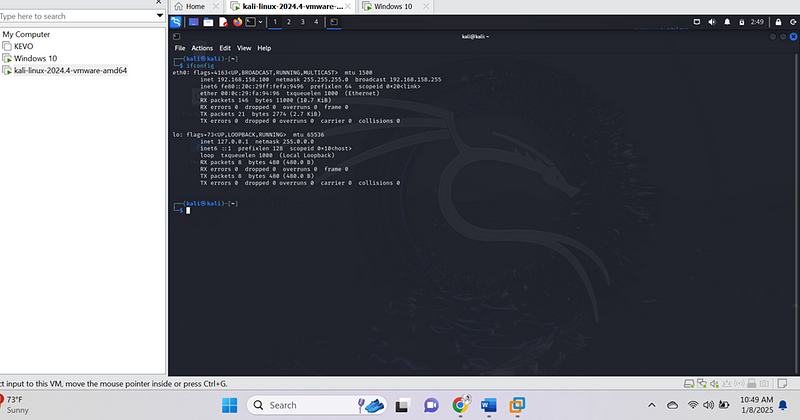Open Microsoft Word from the taskbar
The width and height of the screenshot is (800, 420).
click(488, 405)
